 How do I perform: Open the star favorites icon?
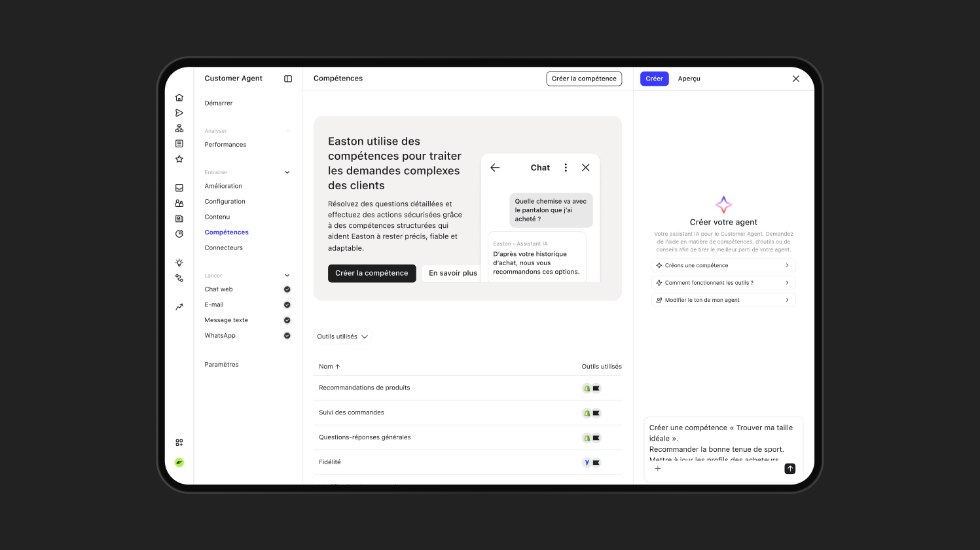[x=179, y=159]
